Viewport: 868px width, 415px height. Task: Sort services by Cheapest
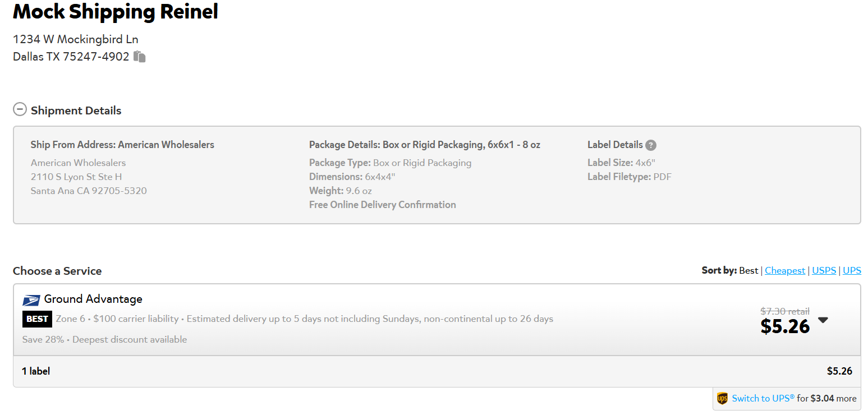point(785,270)
